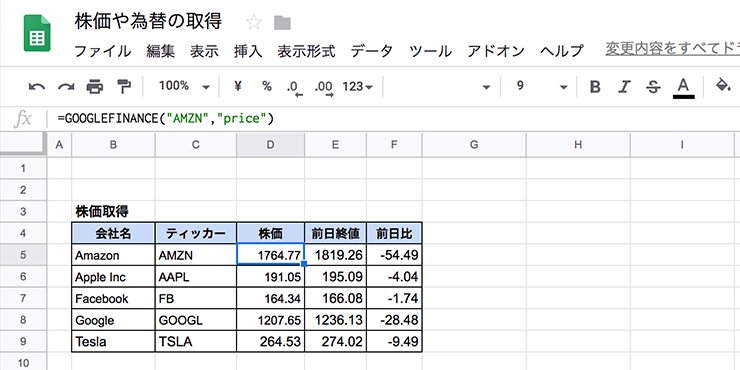740x370 pixels.
Task: Select the 会社名 header cell
Action: click(113, 233)
